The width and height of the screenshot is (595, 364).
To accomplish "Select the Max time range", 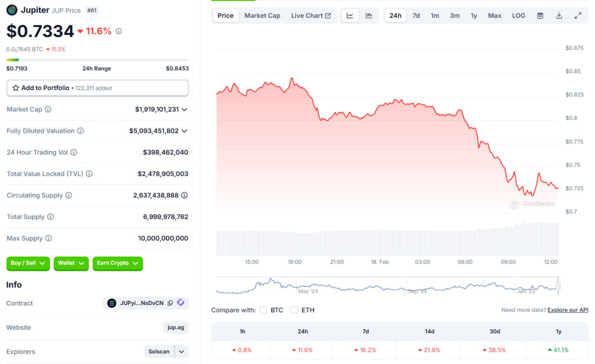I will 495,15.
